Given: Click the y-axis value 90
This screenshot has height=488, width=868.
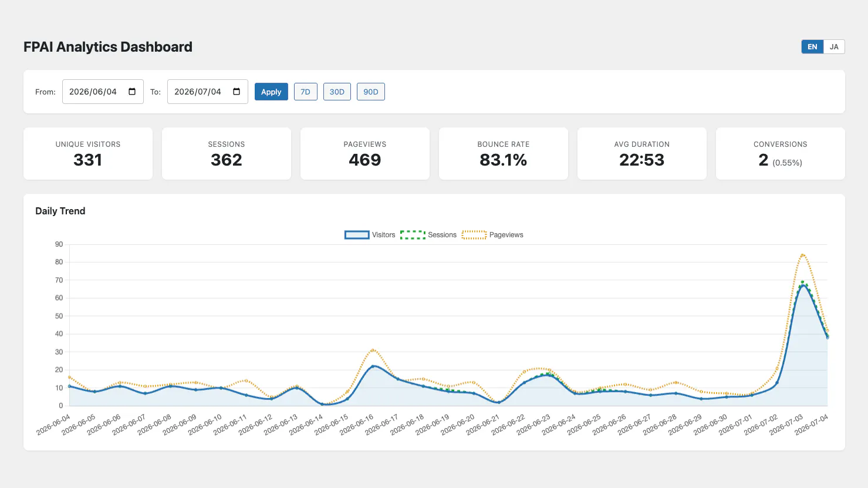Looking at the screenshot, I should 59,244.
